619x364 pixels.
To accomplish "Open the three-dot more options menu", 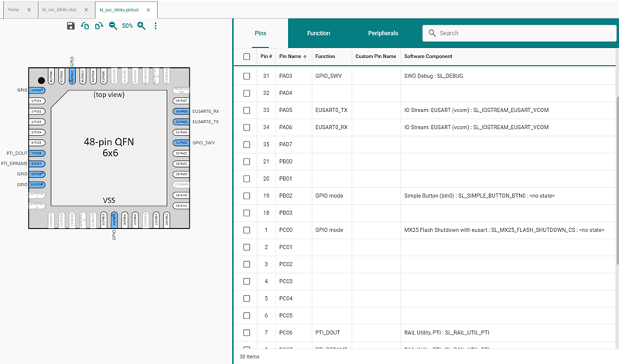I will tap(156, 26).
